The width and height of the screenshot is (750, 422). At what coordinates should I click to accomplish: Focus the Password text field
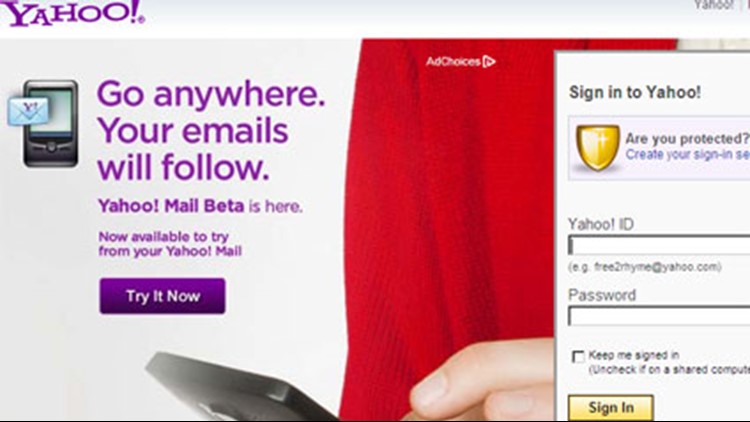coord(659,316)
